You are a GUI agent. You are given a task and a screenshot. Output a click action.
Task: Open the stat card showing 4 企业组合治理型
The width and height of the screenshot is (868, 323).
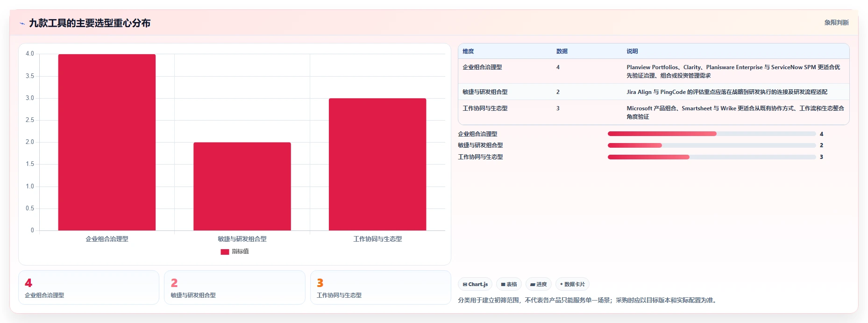pos(89,287)
